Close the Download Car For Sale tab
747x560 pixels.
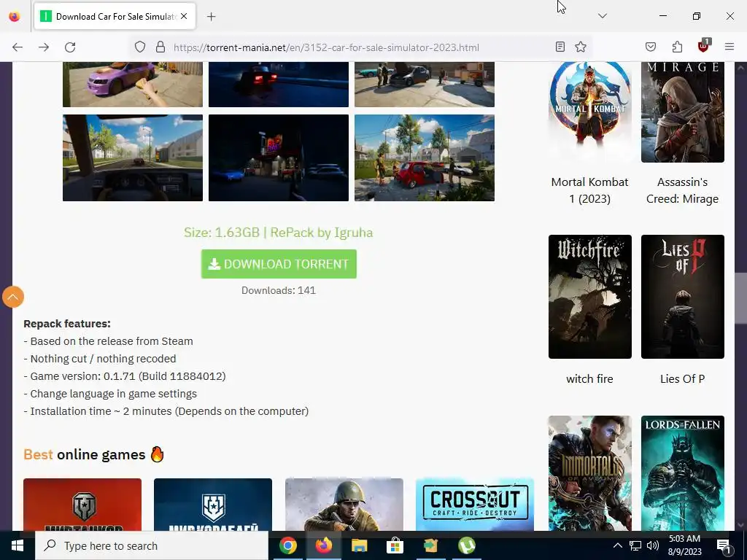184,16
